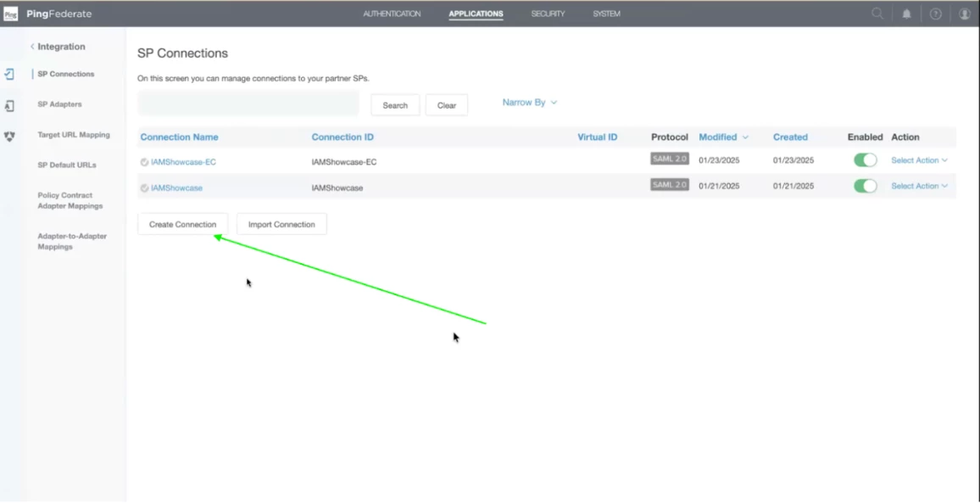Click the PingFederate product title
This screenshot has width=980, height=504.
(x=58, y=14)
